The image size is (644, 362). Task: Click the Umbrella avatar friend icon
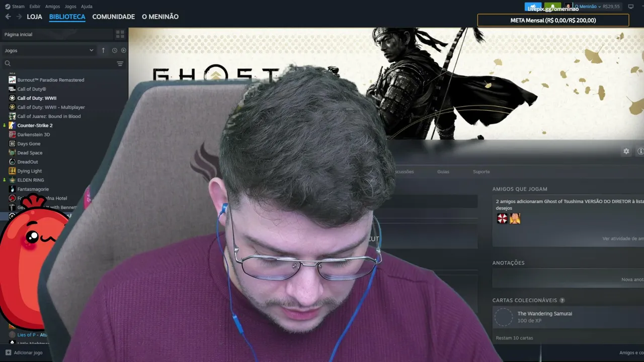(x=502, y=218)
